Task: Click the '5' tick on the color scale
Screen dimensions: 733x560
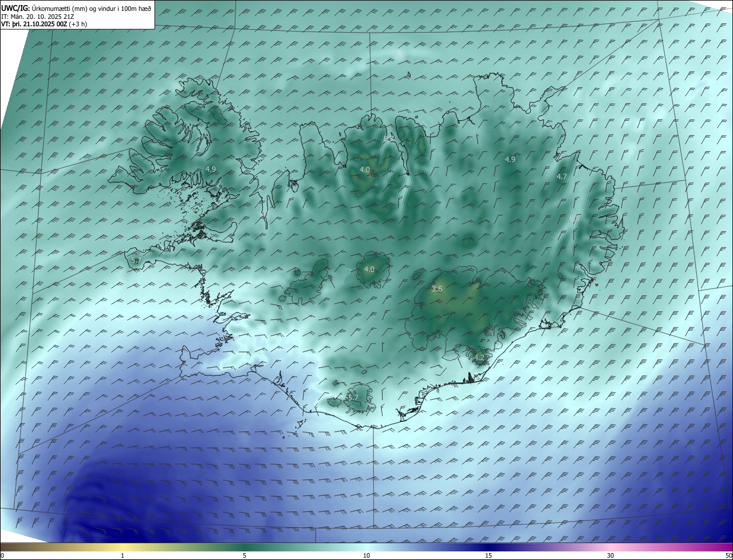Action: click(245, 555)
